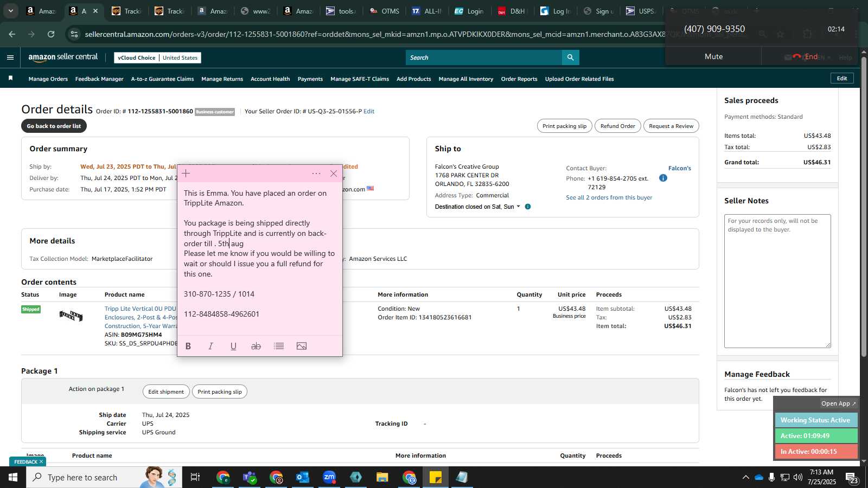The height and width of the screenshot is (488, 868).
Task: Open Add Products menu item
Action: pos(414,79)
